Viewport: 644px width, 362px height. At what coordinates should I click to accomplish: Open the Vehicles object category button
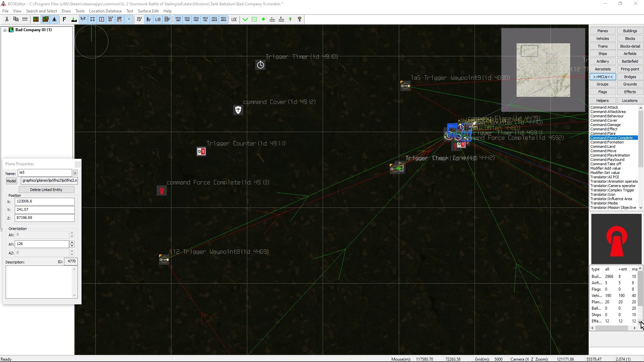pyautogui.click(x=602, y=39)
